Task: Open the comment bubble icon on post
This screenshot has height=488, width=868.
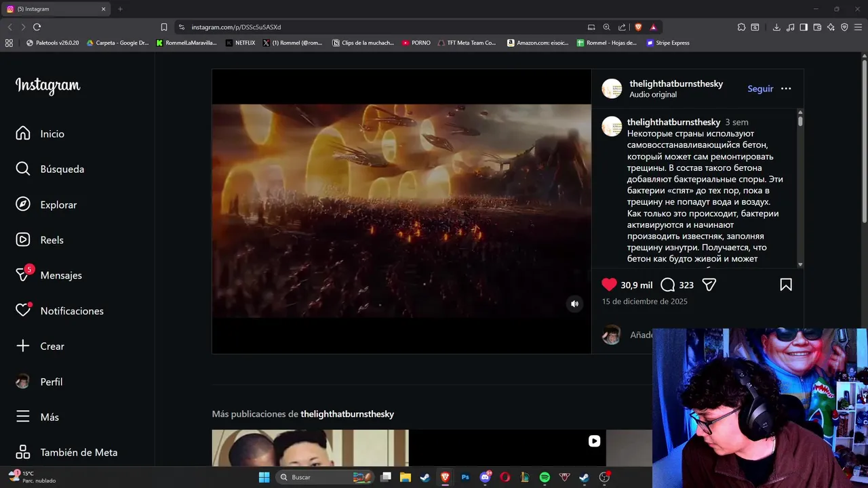Action: (x=668, y=285)
